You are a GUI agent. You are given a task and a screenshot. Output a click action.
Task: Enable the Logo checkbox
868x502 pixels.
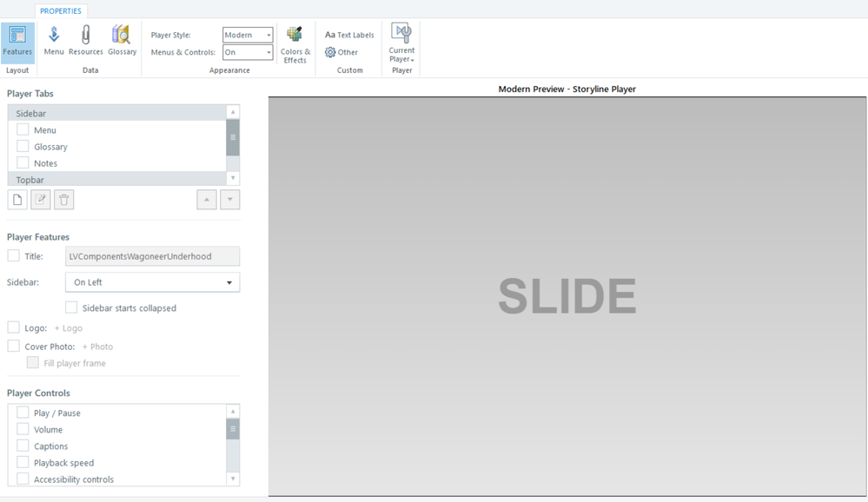[x=13, y=327]
